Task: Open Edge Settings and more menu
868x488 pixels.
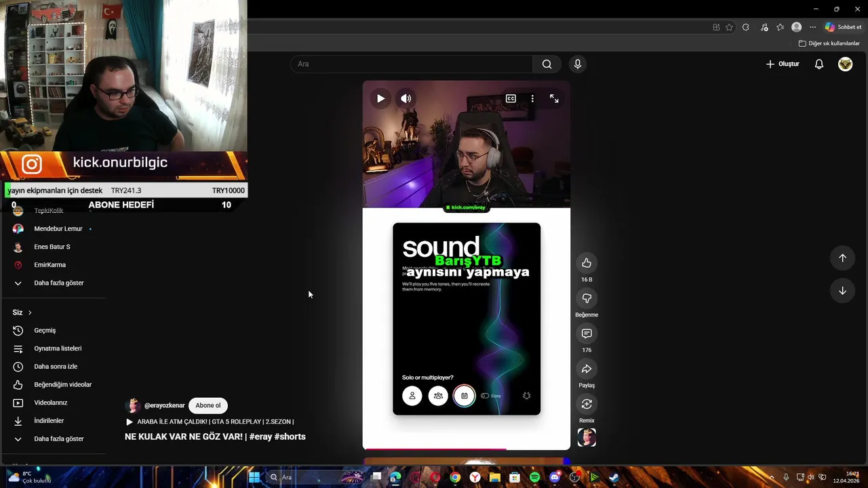Action: (x=812, y=27)
